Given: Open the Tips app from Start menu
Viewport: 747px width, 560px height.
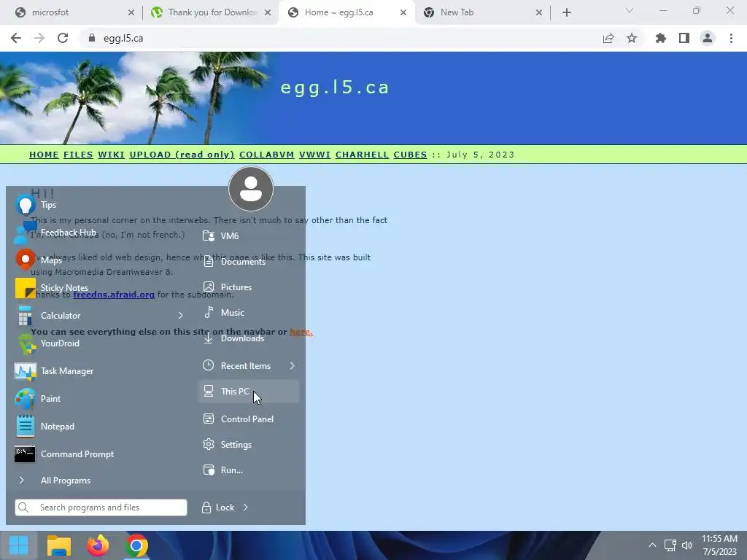Looking at the screenshot, I should pos(98,205).
